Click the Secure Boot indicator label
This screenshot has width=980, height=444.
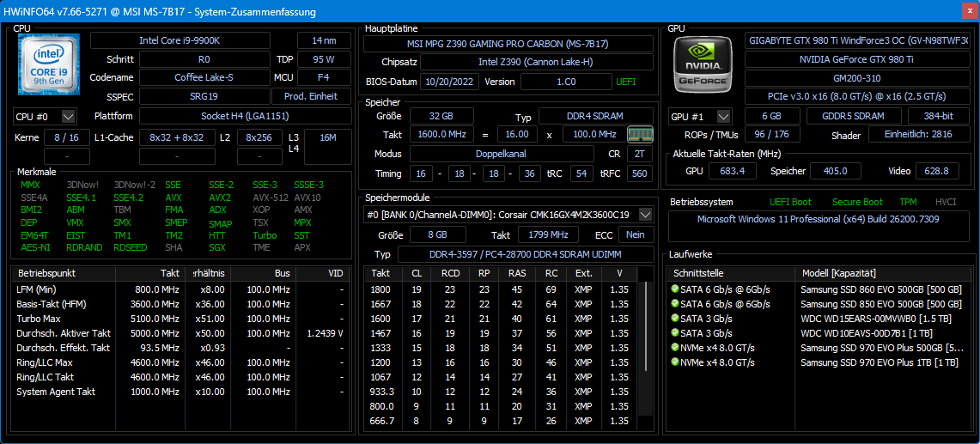click(857, 202)
